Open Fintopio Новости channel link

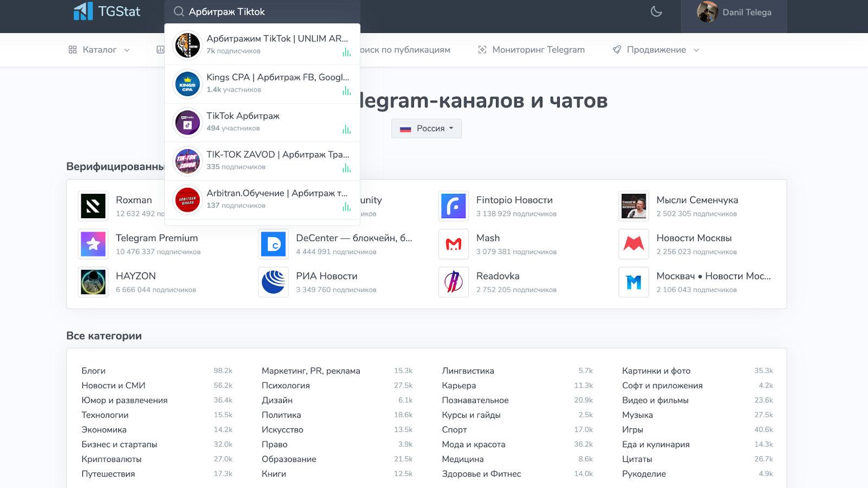point(514,200)
